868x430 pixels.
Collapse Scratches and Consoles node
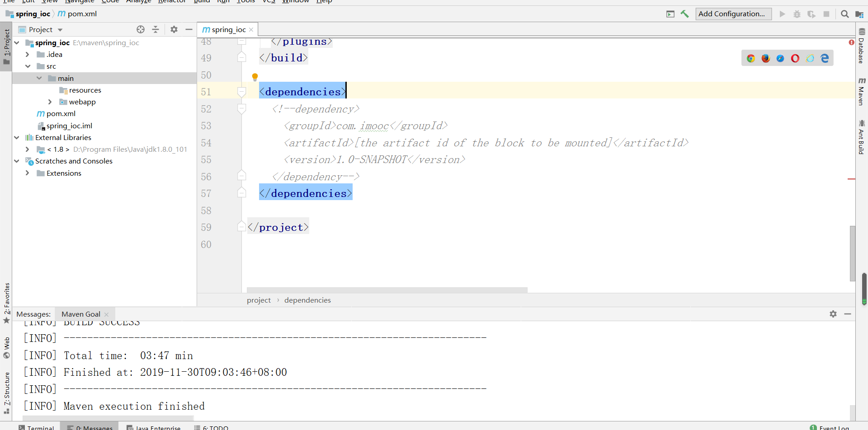[x=17, y=161]
